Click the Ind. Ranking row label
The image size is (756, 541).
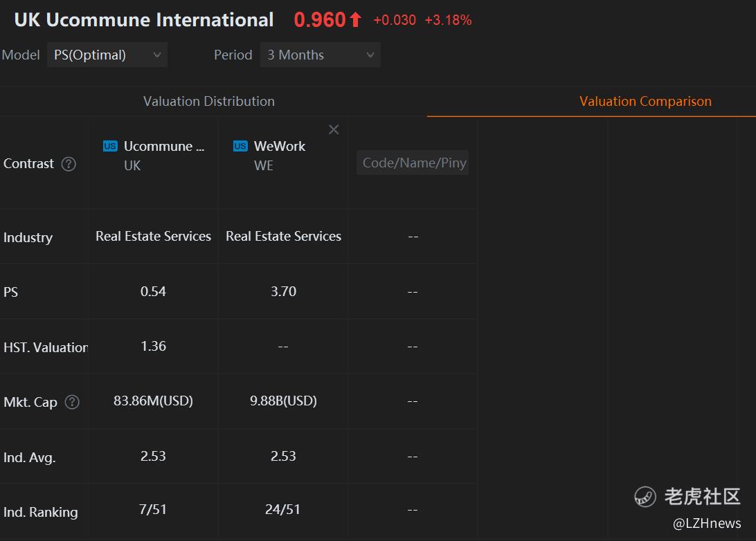pyautogui.click(x=40, y=512)
